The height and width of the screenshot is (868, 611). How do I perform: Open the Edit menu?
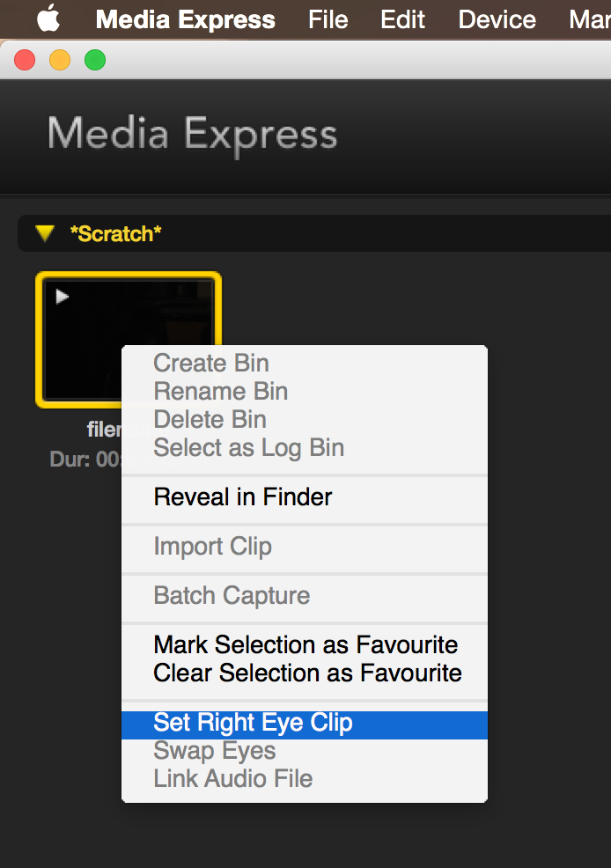pyautogui.click(x=402, y=20)
